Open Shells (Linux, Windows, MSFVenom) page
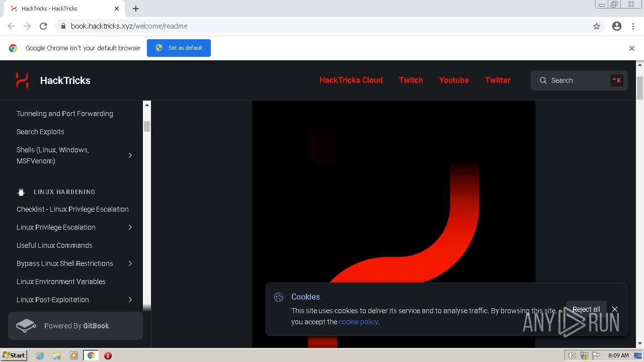This screenshot has width=644, height=362. tap(53, 155)
